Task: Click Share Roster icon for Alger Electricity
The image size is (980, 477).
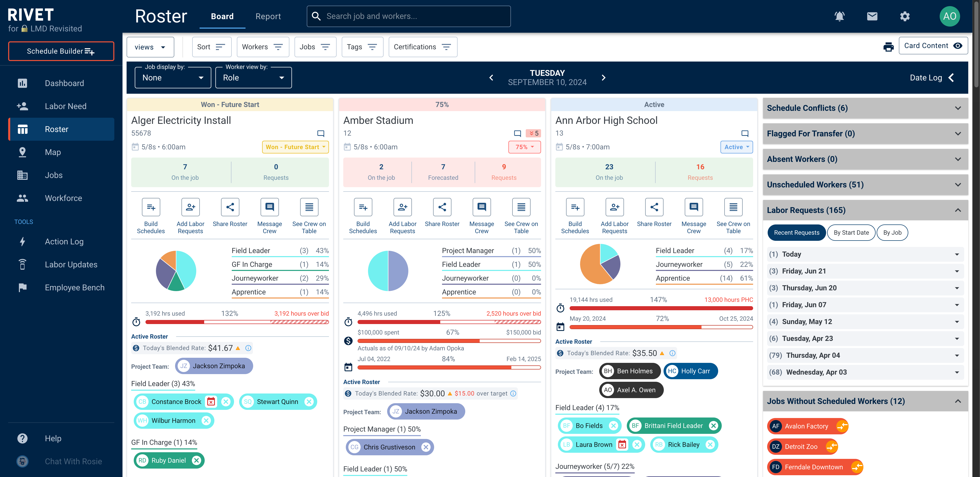Action: point(230,207)
